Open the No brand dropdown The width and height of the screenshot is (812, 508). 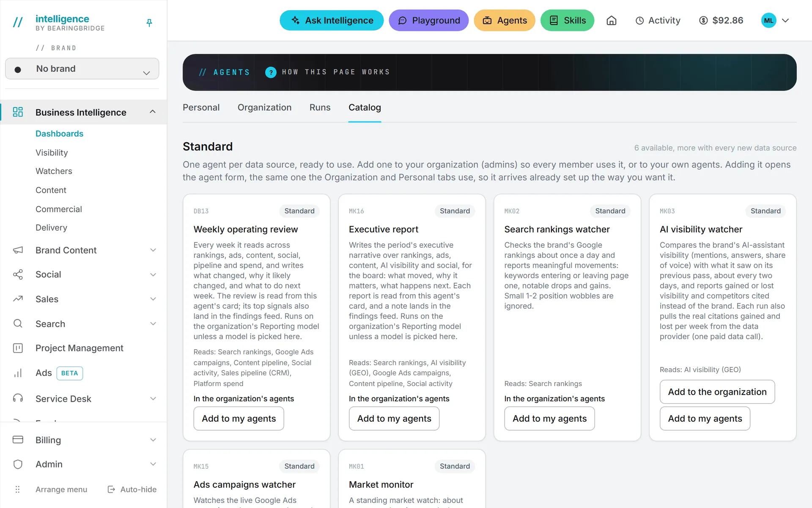click(x=82, y=69)
